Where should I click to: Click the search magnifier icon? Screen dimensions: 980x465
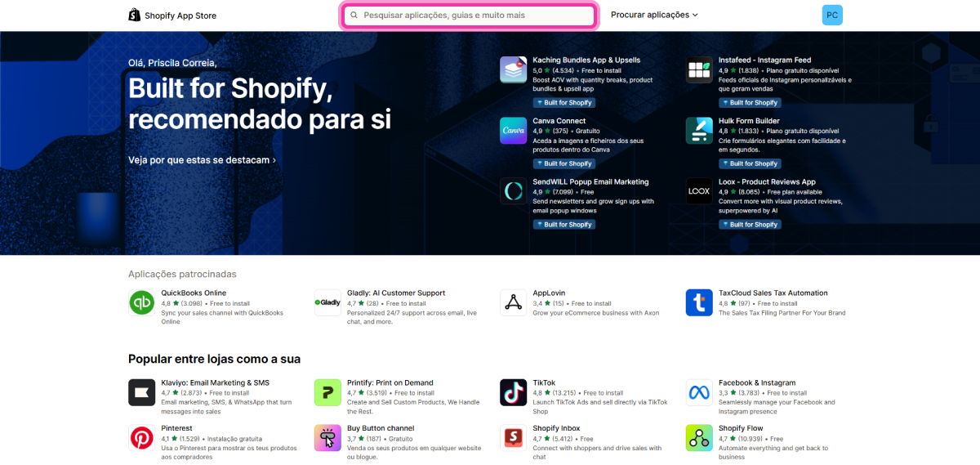354,16
